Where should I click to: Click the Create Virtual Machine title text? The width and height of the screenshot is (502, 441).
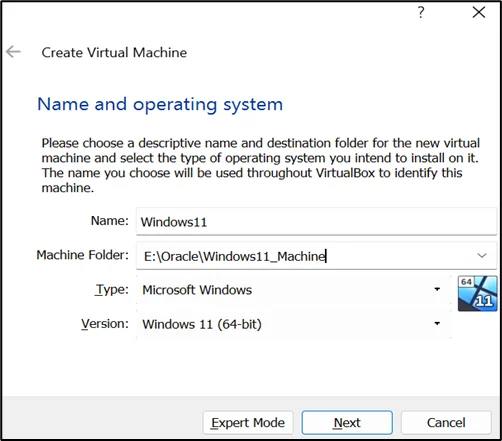(x=114, y=53)
